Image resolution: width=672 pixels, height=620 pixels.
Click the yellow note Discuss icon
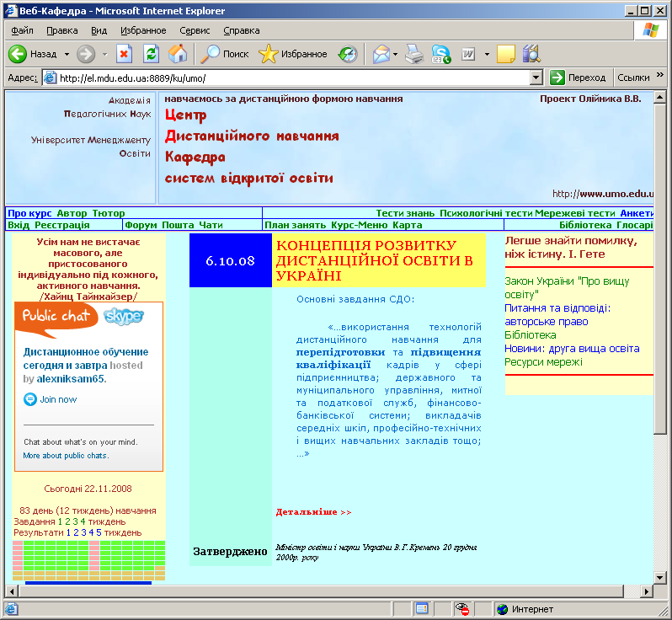(506, 54)
